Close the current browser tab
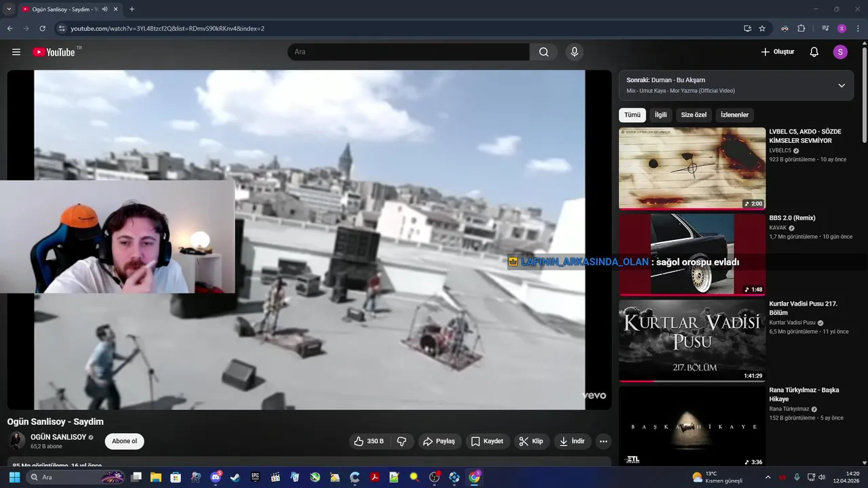The image size is (868, 488). pos(116,9)
